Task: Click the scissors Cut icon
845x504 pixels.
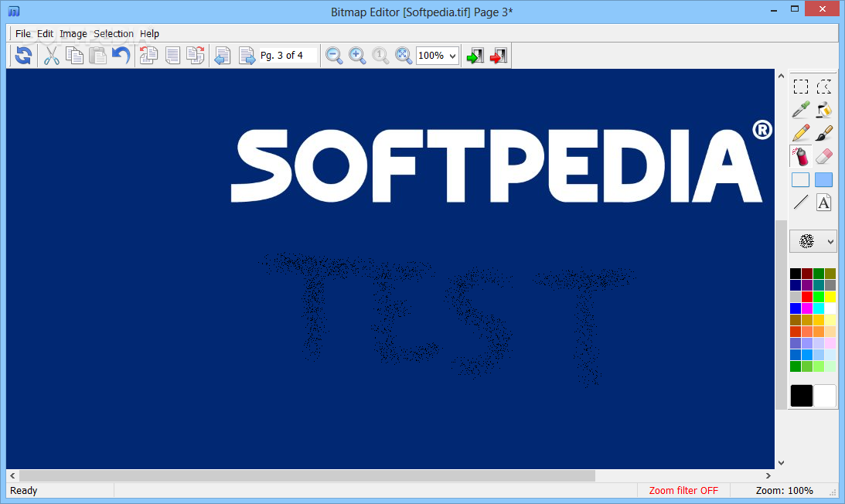Action: [x=51, y=56]
